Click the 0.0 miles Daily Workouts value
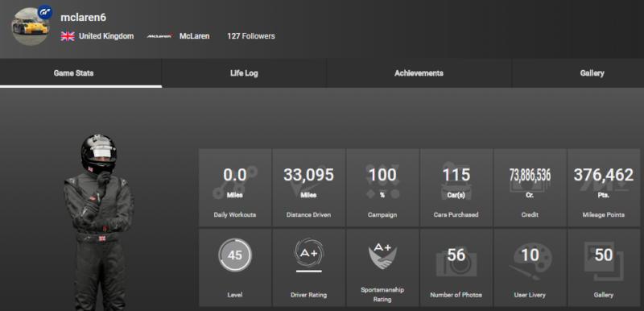Viewport: 644px width, 311px height. tap(235, 175)
